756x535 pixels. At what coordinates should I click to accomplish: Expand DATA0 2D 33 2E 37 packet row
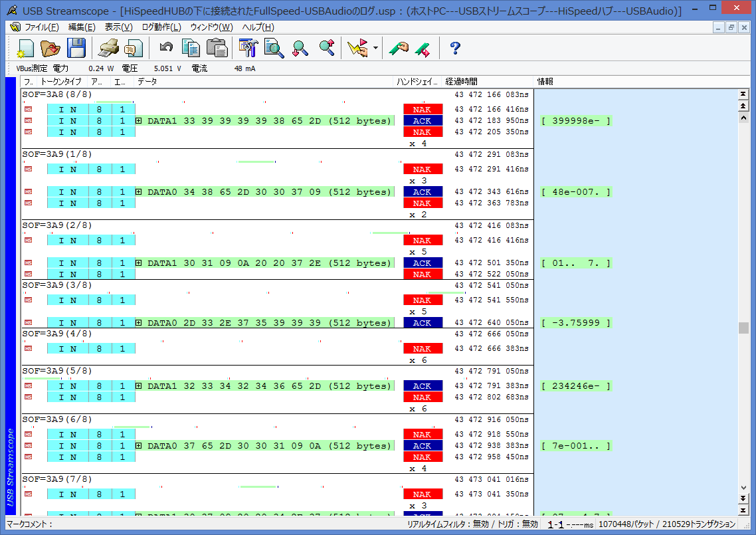coord(139,323)
